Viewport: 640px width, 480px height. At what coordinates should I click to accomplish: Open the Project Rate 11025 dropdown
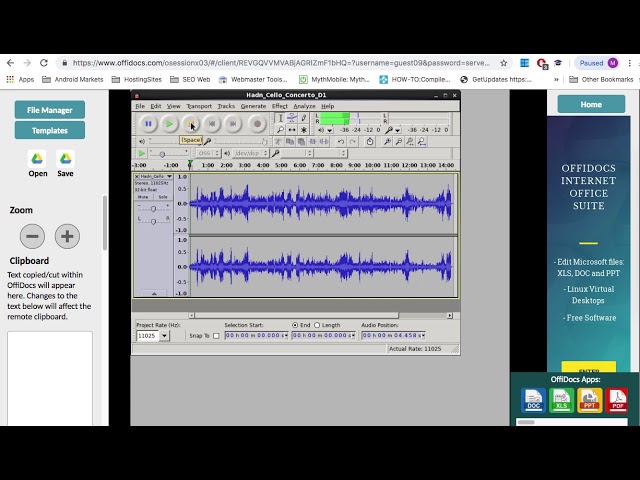(x=164, y=336)
